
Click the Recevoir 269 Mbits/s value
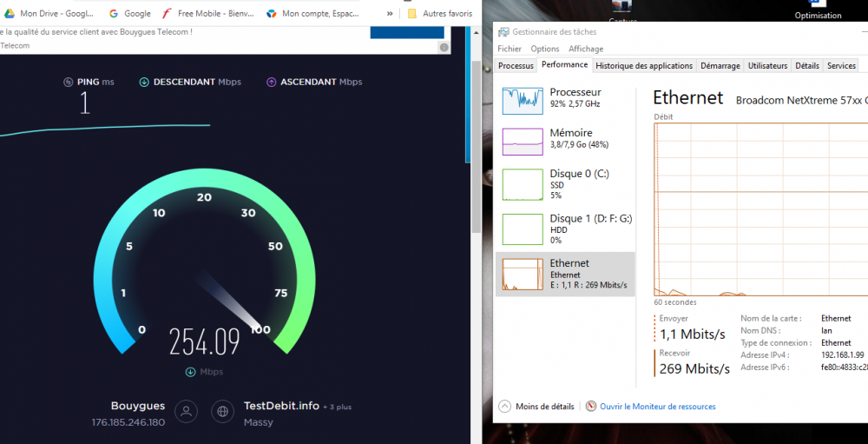[x=694, y=368]
